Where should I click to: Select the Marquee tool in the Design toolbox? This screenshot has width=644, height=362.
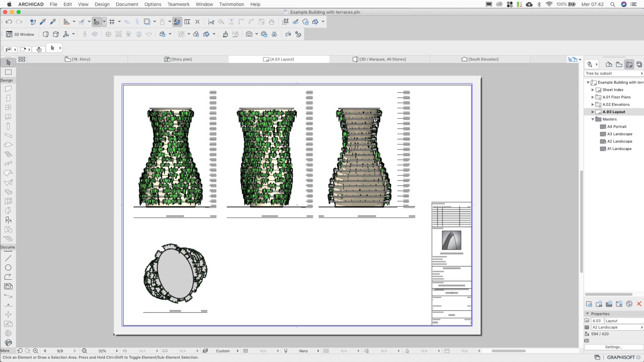tap(8, 72)
